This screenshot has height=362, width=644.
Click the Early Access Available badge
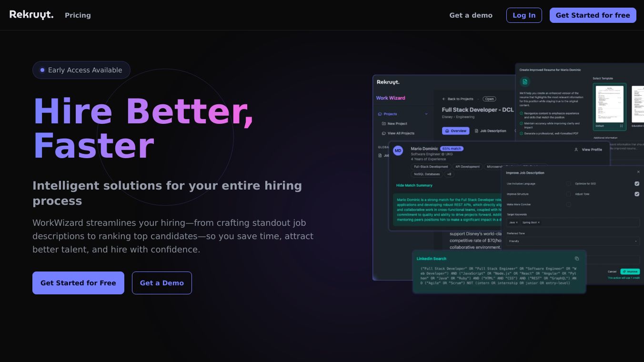pos(81,70)
